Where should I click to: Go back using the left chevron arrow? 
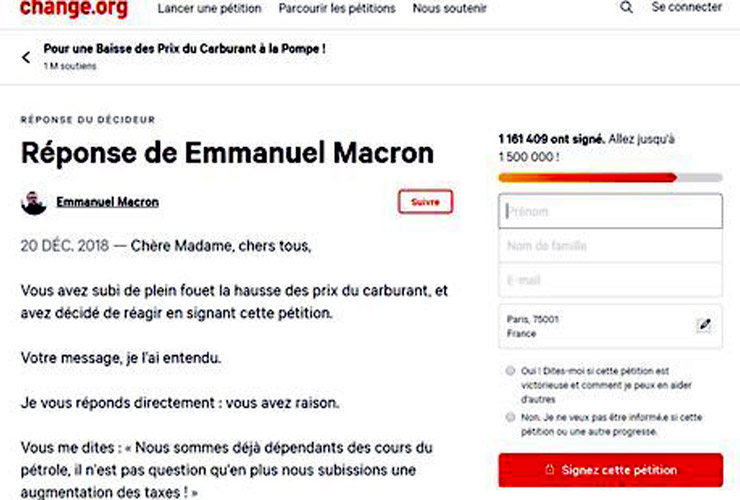26,58
